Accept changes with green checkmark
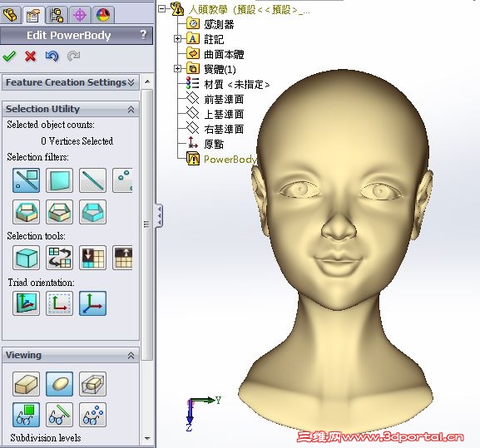Image resolution: width=480 pixels, height=448 pixels. 9,56
